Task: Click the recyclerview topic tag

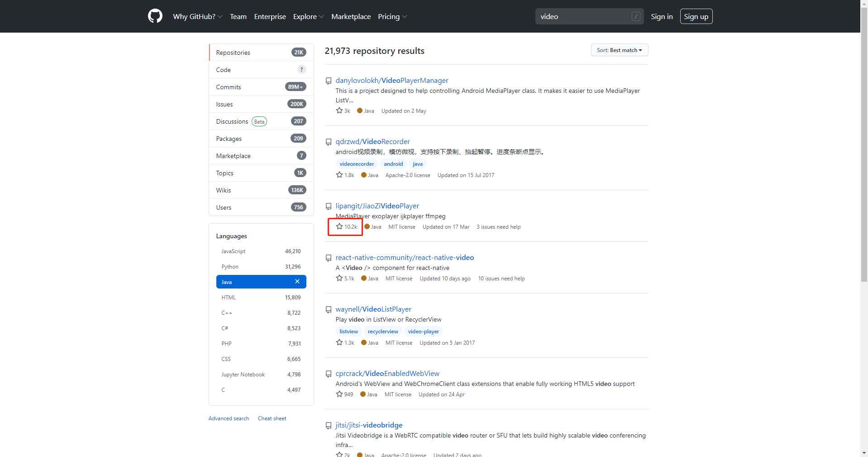Action: tap(383, 332)
